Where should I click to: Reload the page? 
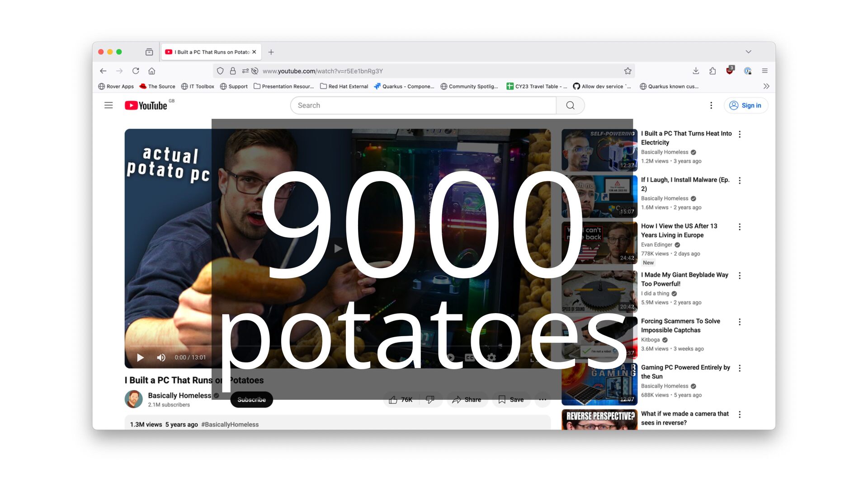click(136, 71)
